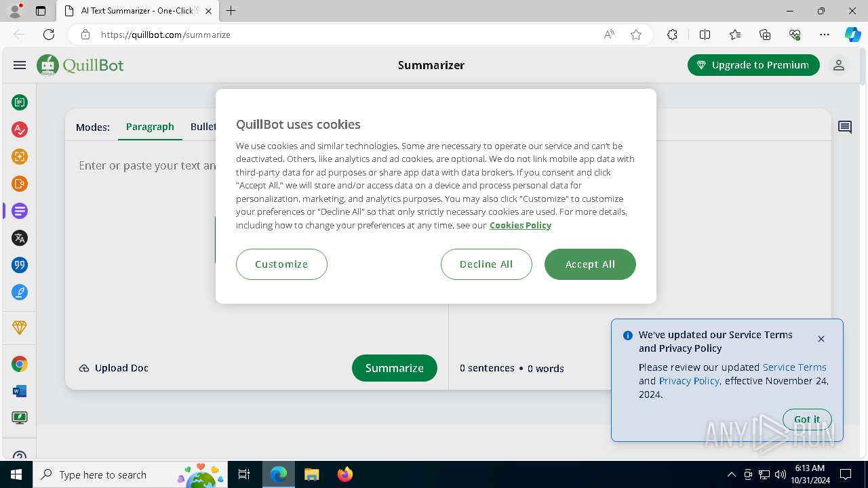Open the Windows Start menu
This screenshot has width=868, height=488.
click(x=16, y=474)
